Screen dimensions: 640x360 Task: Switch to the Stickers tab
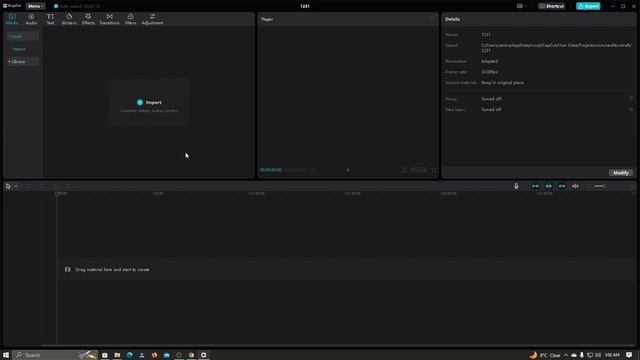click(69, 19)
